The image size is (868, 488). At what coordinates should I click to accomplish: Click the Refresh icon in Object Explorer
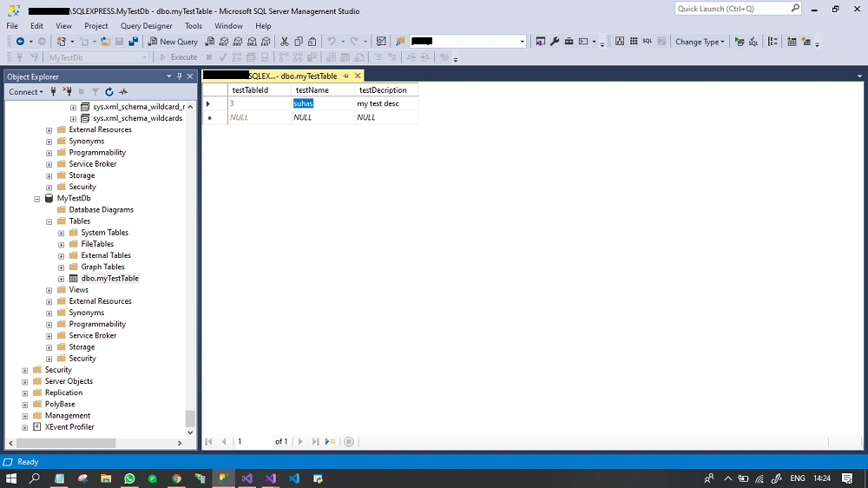109,92
